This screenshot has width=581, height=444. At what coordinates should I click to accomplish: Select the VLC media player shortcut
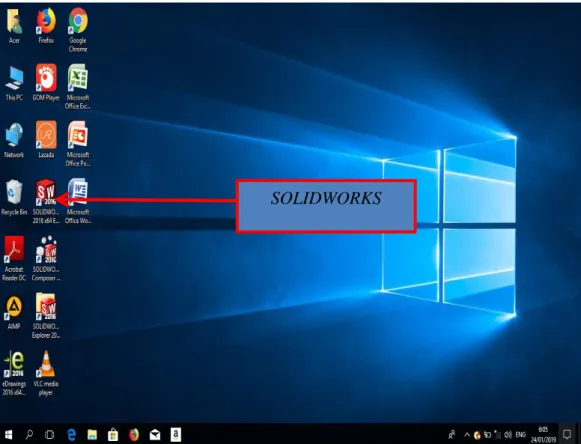(x=46, y=374)
